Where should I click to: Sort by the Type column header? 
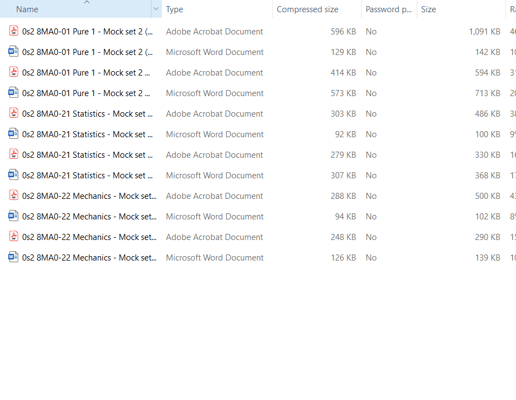217,9
